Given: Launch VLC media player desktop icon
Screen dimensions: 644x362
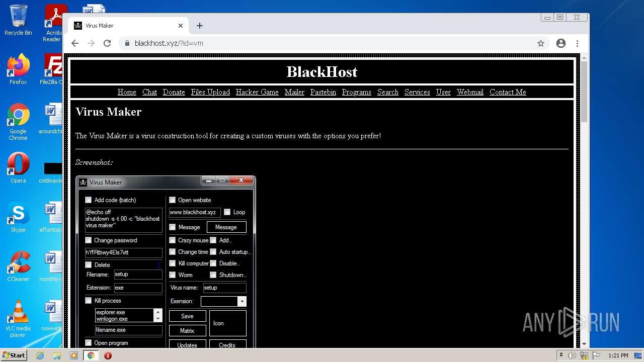Looking at the screenshot, I should click(18, 319).
